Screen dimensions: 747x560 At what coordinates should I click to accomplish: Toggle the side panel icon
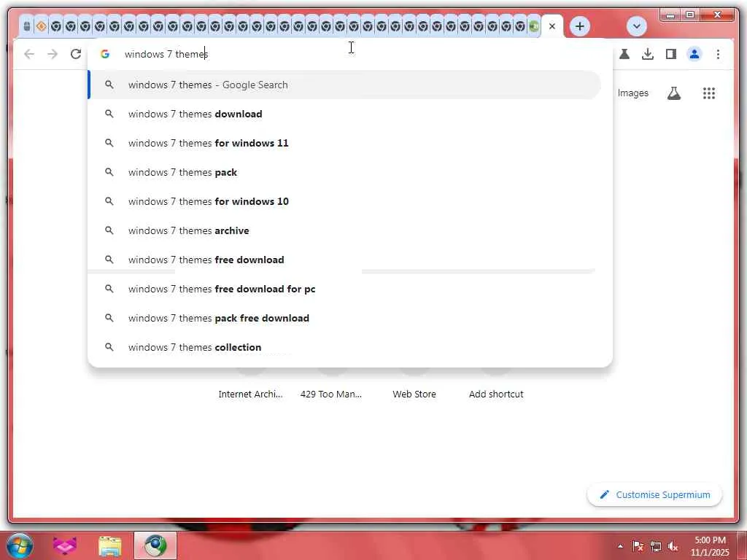click(x=671, y=54)
